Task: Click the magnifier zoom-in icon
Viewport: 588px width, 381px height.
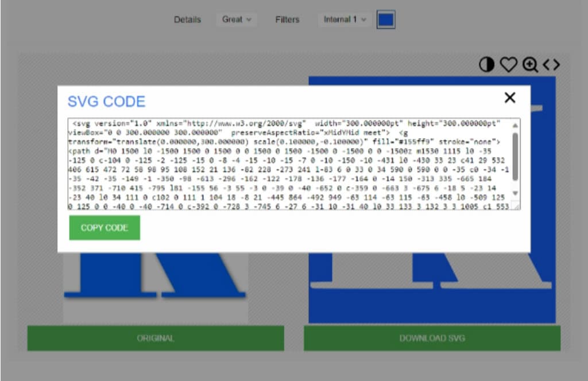Action: point(529,65)
